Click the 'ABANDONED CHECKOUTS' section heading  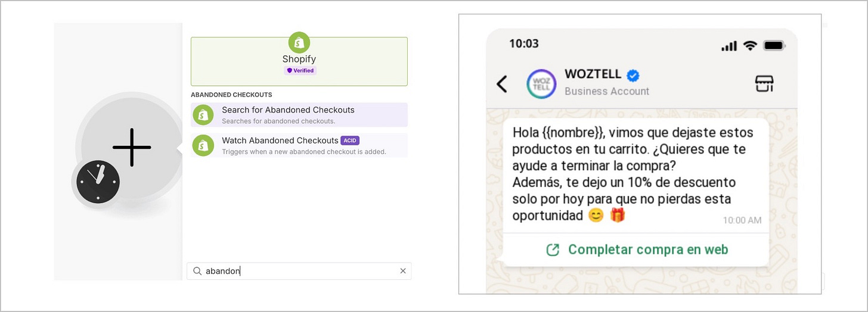click(x=231, y=95)
